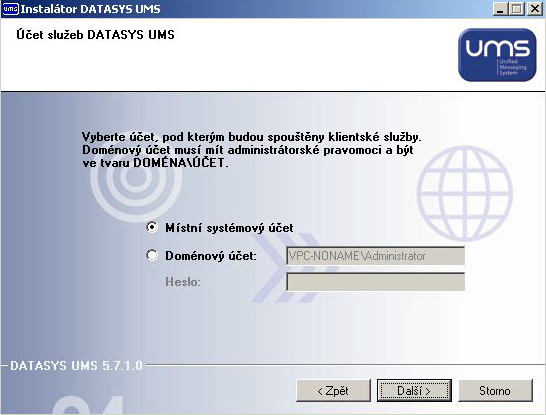Select the Místní systémový účet radio button
The width and height of the screenshot is (546, 415).
click(152, 227)
